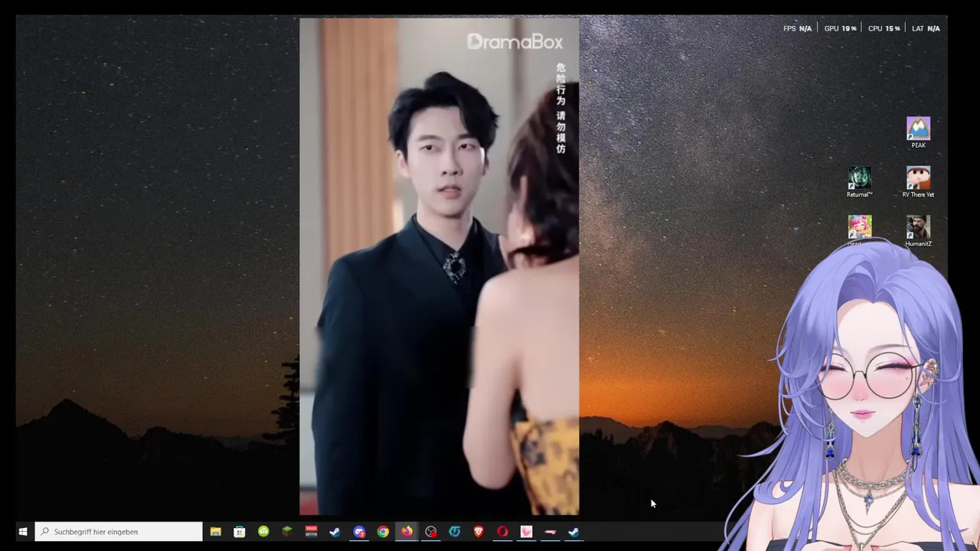Viewport: 980px width, 551px height.
Task: Click the pink pill-shaped taskbar icon
Action: pos(550,532)
